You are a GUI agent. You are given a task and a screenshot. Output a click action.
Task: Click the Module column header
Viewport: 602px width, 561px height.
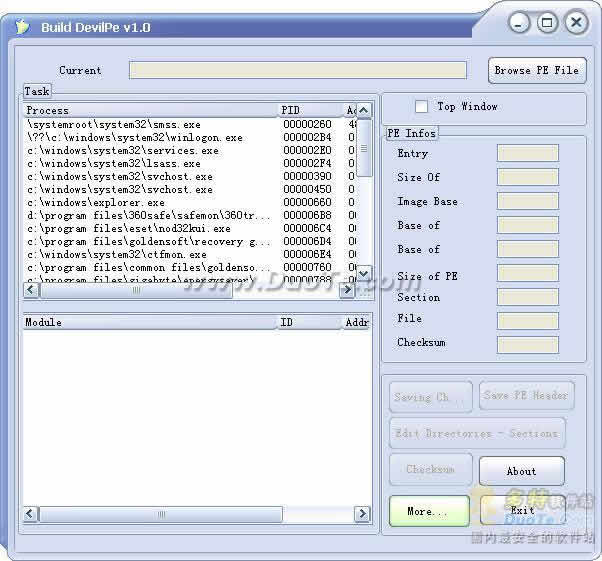[150, 322]
